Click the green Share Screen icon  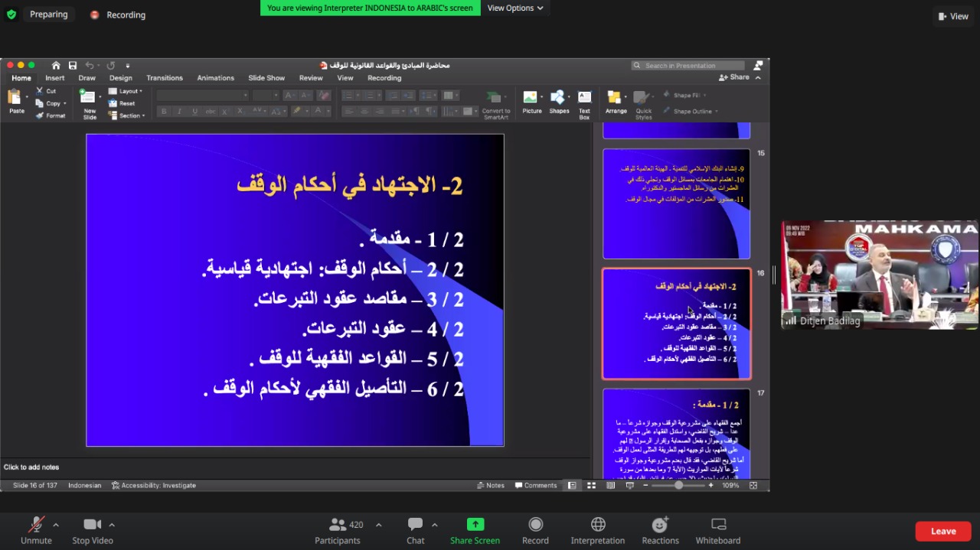pyautogui.click(x=475, y=525)
